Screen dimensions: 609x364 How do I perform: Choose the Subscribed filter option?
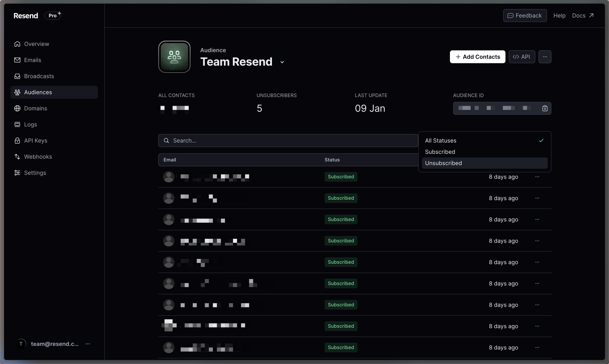click(485, 152)
